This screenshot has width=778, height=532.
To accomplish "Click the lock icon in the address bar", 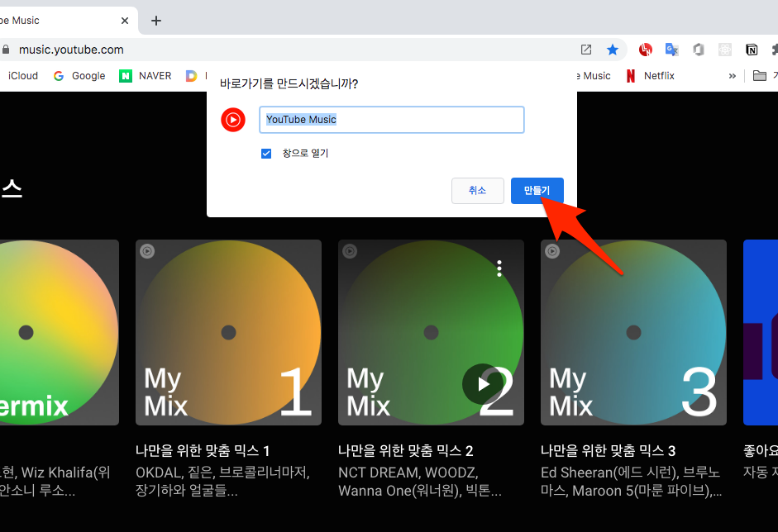I will coord(6,50).
